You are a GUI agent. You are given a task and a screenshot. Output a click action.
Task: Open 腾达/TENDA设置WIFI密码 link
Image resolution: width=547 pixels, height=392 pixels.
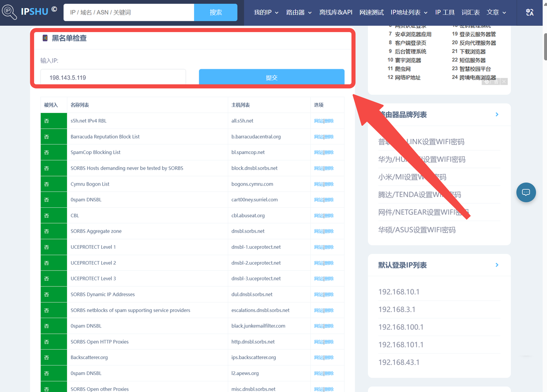[x=420, y=195]
